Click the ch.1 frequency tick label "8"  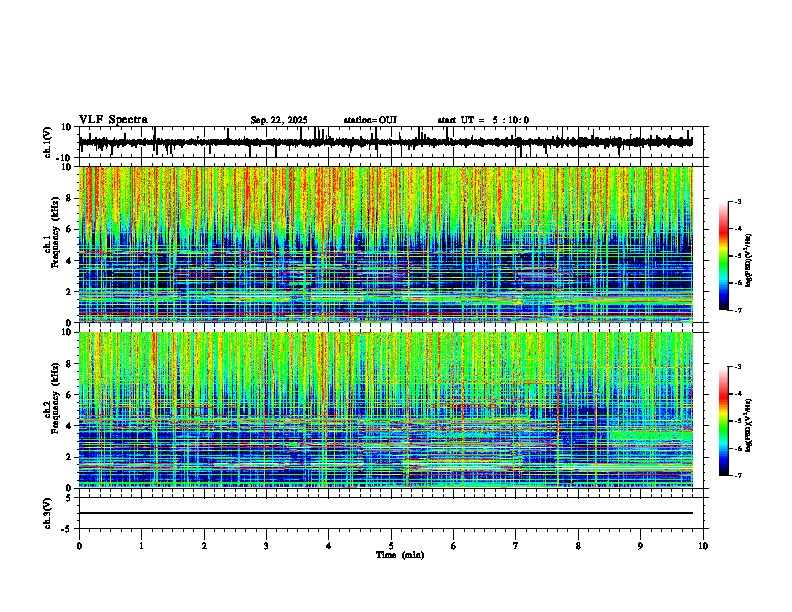tap(70, 198)
